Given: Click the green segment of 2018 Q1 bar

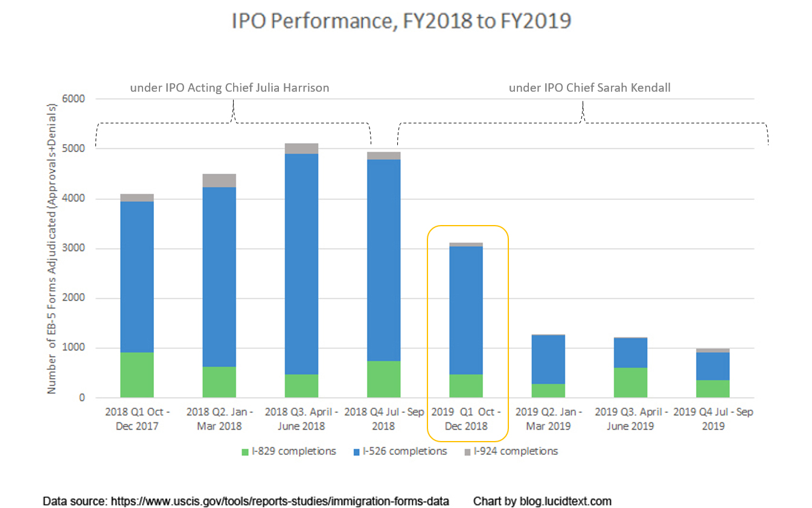Looking at the screenshot, I should click(x=137, y=375).
